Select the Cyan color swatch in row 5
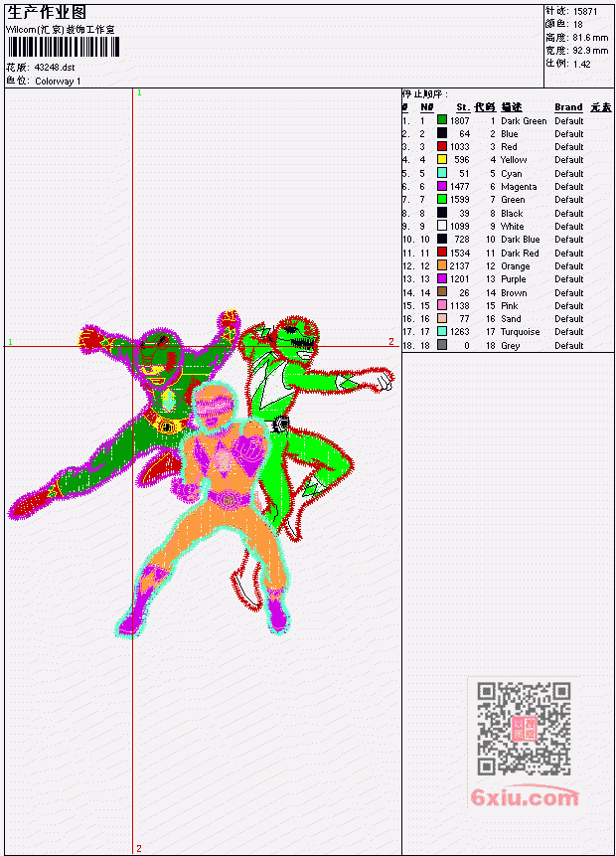The height and width of the screenshot is (856, 616). pos(442,173)
